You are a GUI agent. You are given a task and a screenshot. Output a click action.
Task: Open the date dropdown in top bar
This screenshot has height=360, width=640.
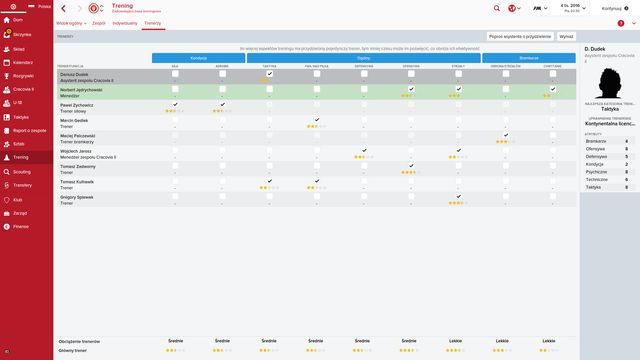point(573,8)
